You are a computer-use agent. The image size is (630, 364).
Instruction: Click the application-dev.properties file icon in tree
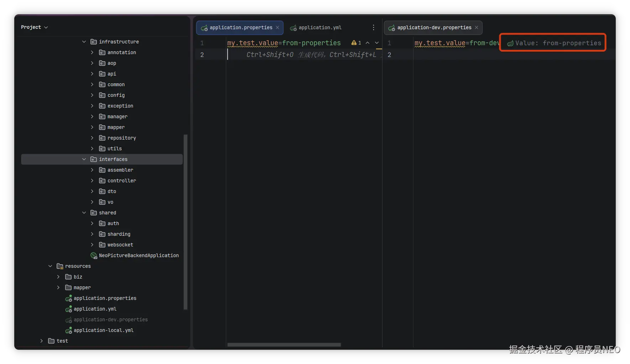point(69,319)
